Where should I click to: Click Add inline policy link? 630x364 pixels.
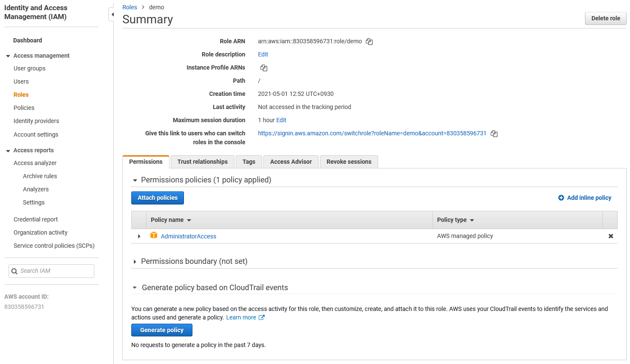click(589, 198)
